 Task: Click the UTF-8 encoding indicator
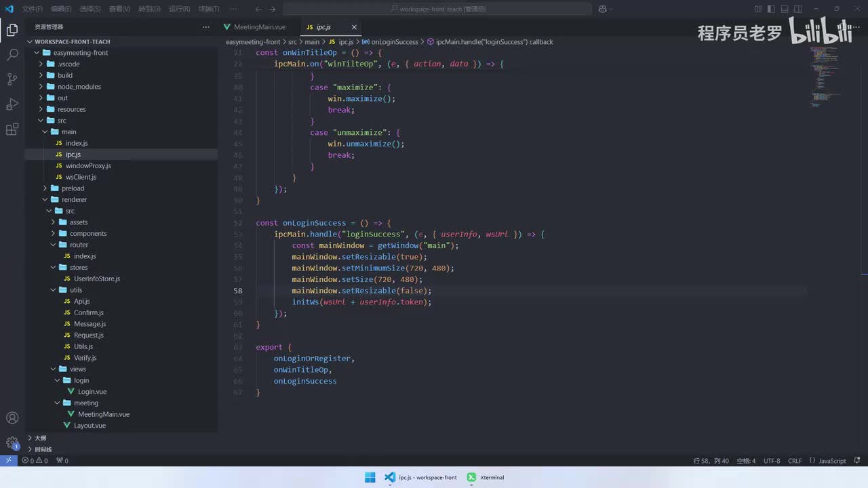[x=772, y=461]
